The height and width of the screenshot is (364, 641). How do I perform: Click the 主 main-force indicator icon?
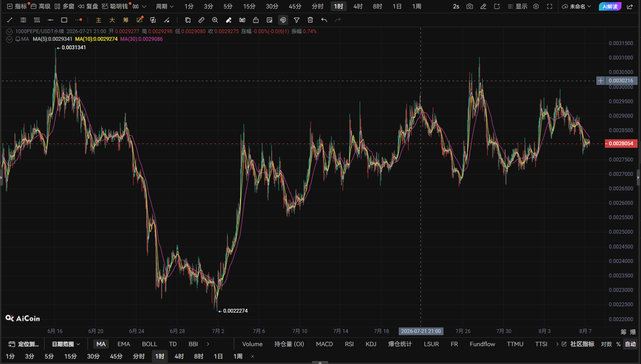pyautogui.click(x=99, y=20)
